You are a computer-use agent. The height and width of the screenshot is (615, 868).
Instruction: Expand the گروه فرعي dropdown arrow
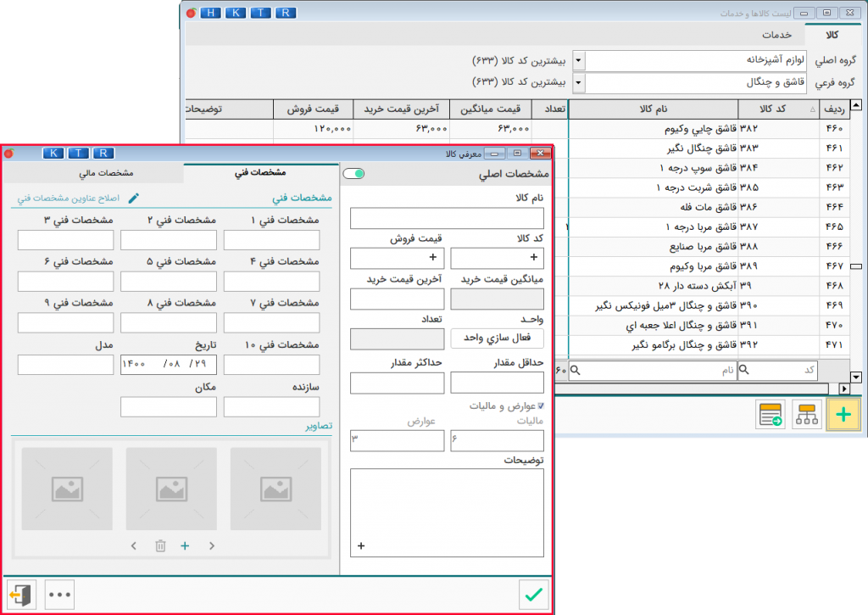coord(578,83)
